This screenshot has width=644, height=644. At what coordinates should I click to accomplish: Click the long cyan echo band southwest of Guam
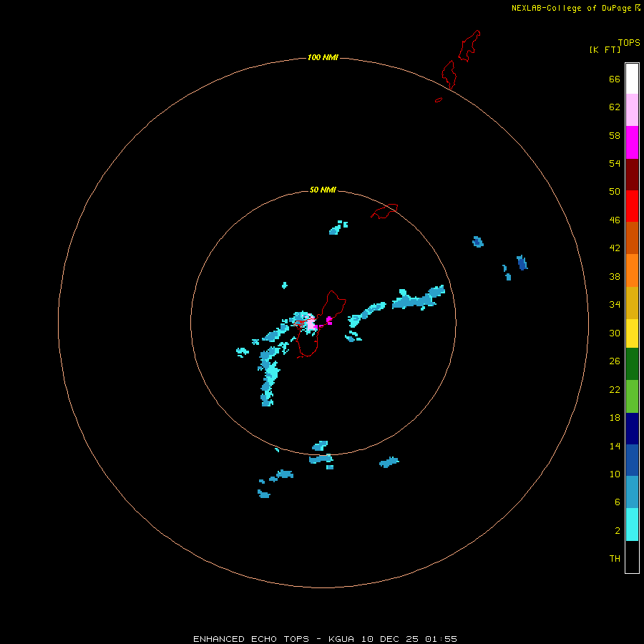tap(269, 376)
